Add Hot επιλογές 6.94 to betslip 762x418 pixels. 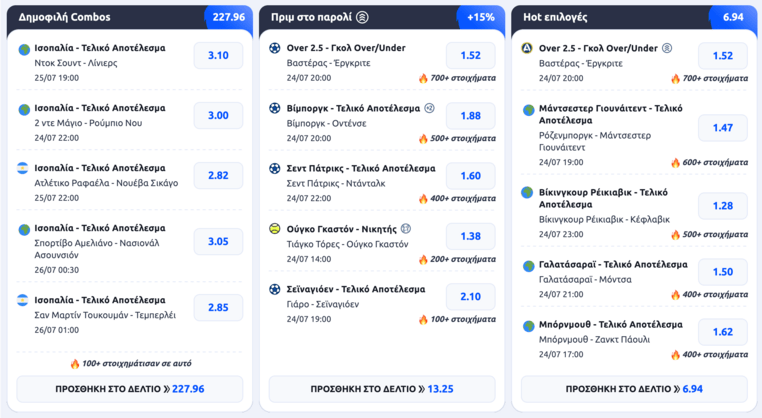pyautogui.click(x=634, y=389)
